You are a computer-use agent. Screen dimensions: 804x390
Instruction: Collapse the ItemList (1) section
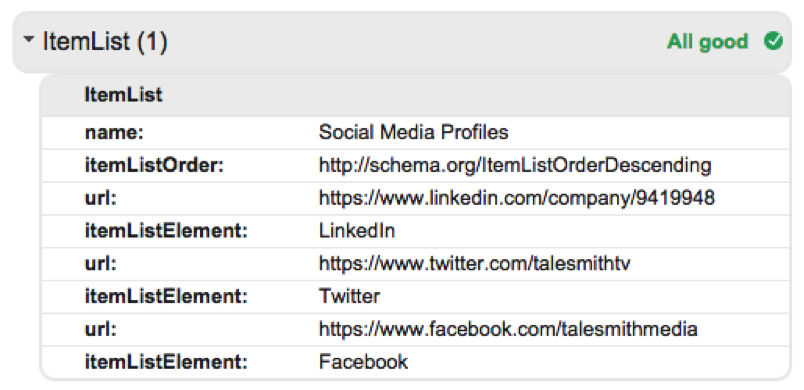pyautogui.click(x=28, y=39)
